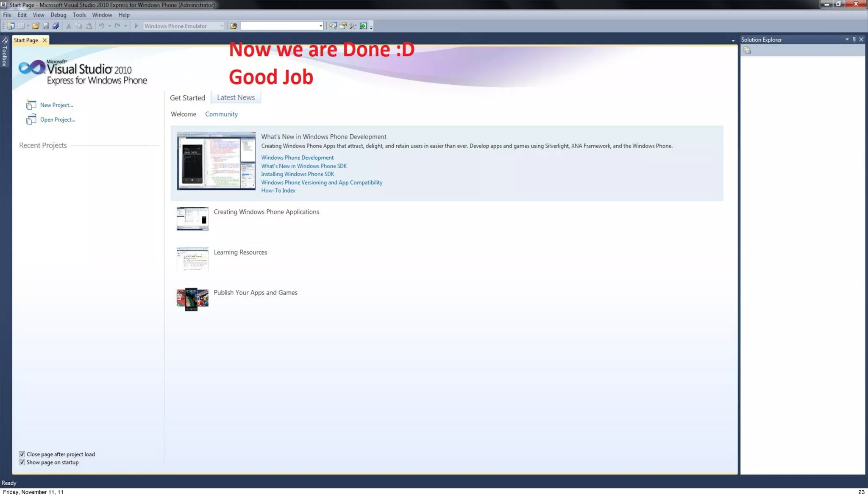This screenshot has width=868, height=497.
Task: Pin the Solution Explorer panel
Action: pyautogui.click(x=854, y=39)
